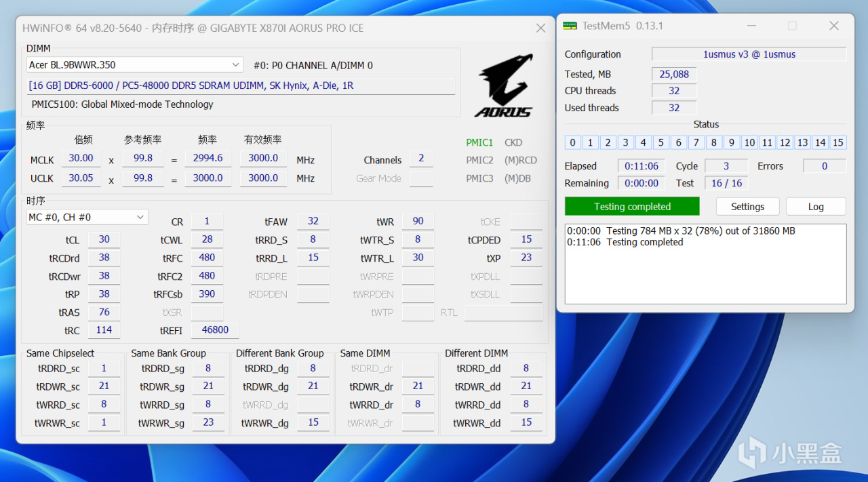Image resolution: width=868 pixels, height=482 pixels.
Task: Click status thread box 7
Action: [696, 142]
